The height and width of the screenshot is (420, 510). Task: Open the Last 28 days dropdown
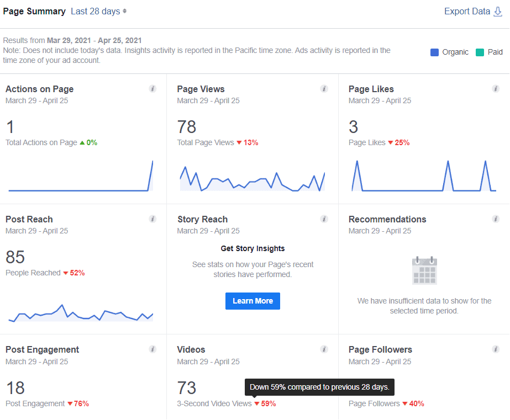pos(98,12)
